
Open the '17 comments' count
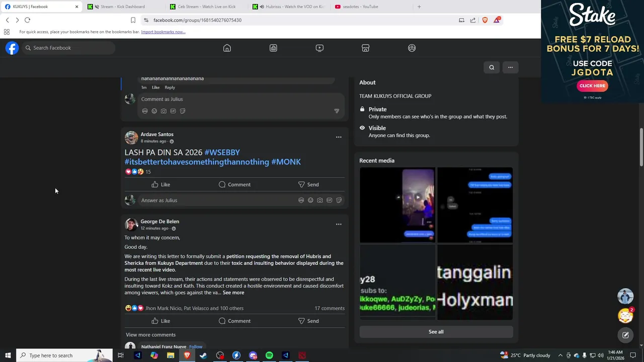coord(330,308)
